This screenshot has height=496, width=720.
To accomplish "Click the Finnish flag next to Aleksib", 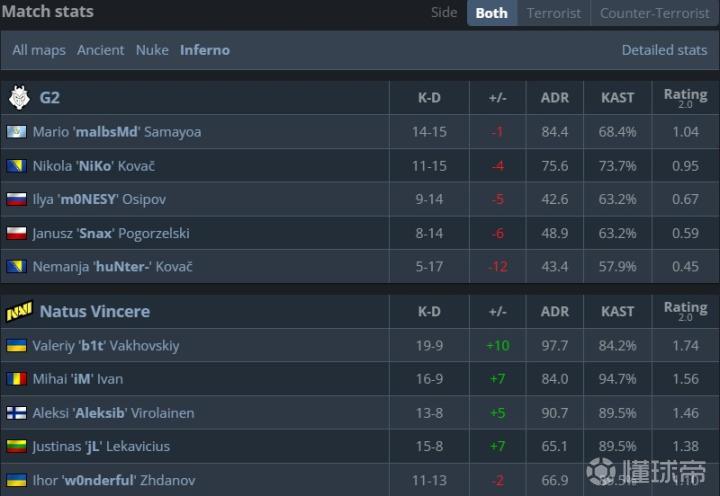I will tap(16, 413).
